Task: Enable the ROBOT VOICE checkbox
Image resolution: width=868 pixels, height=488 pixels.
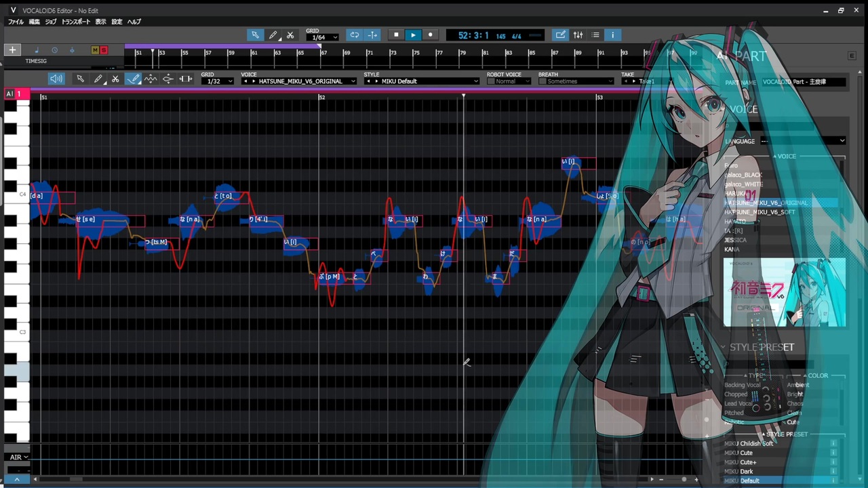Action: pos(491,81)
